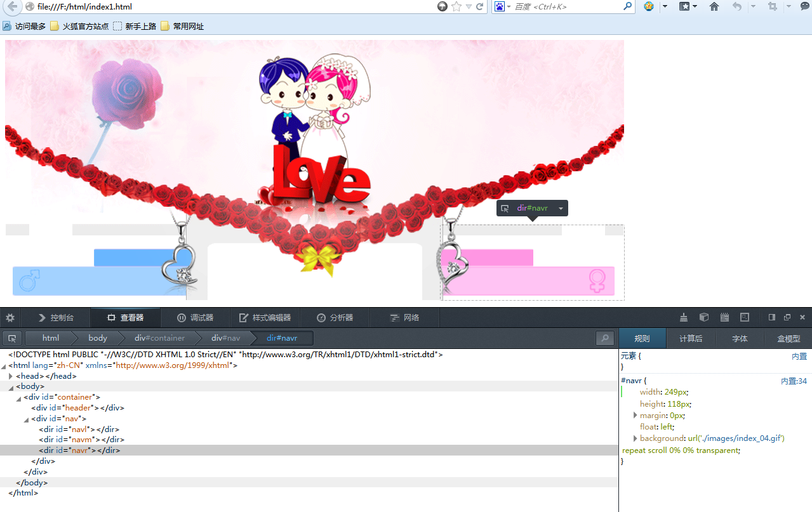Switch to the 查看器 inspector tab
This screenshot has height=512, width=812.
click(x=125, y=317)
